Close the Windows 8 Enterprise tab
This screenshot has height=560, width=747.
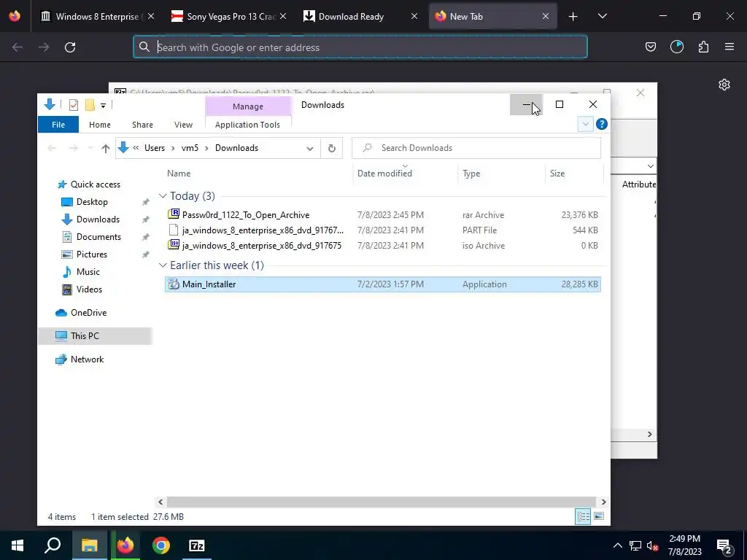[150, 17]
